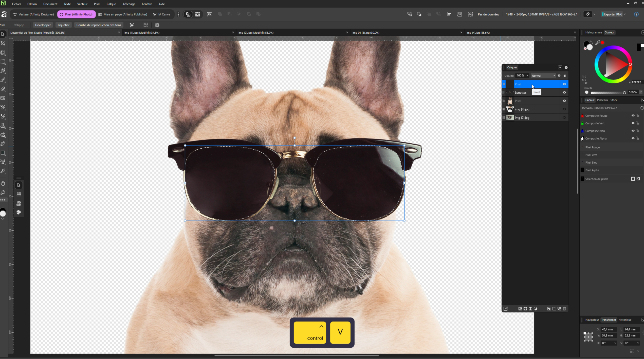
Task: Switch to the Historique tab
Action: [625, 320]
